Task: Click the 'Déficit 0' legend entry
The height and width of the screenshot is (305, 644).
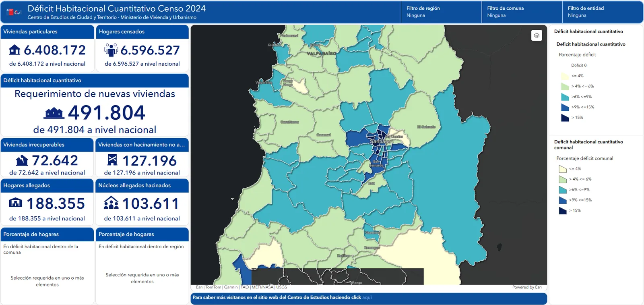Action: point(579,65)
